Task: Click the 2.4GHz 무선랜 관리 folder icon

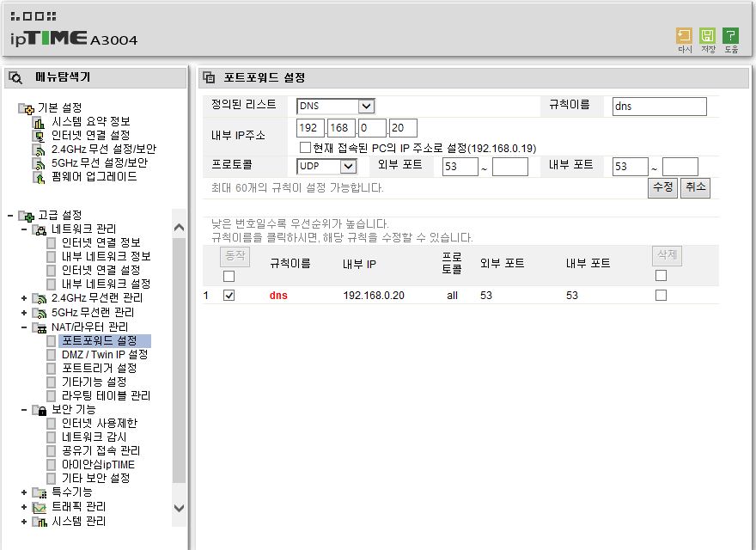Action: (x=39, y=299)
